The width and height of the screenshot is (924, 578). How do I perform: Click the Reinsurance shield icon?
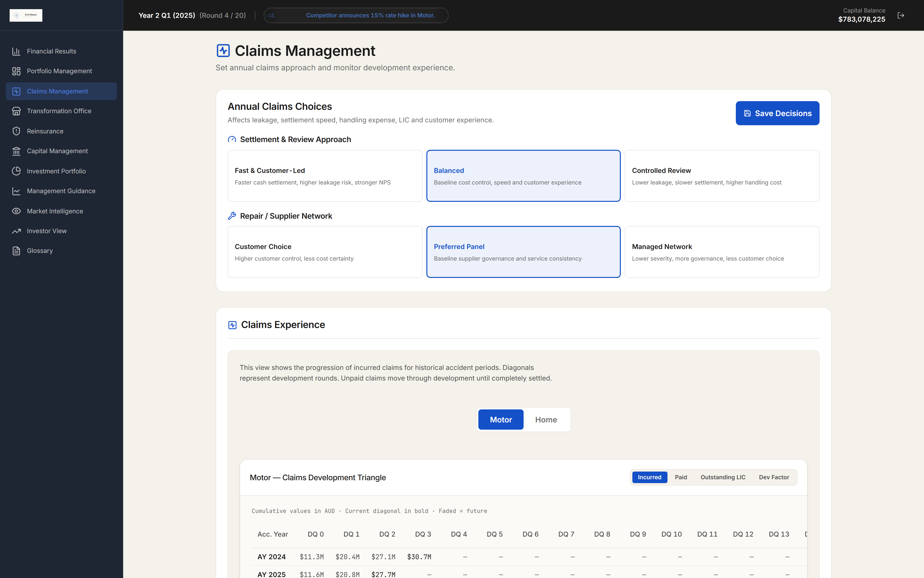pyautogui.click(x=16, y=131)
